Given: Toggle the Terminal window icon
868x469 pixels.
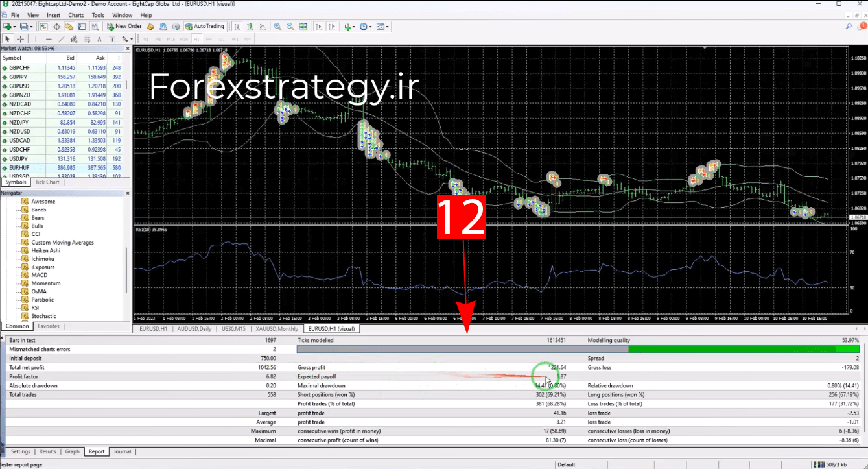Looking at the screenshot, I should [x=82, y=27].
